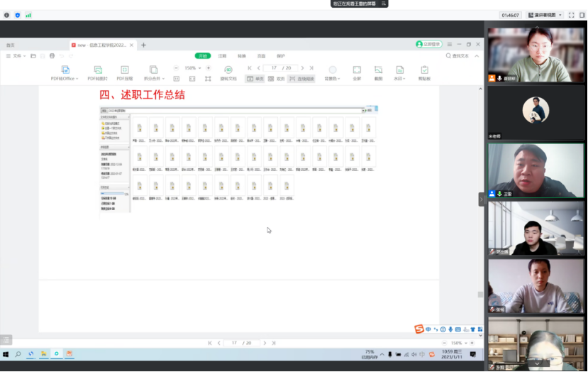Click the 旋转文档 rotate document icon
Screen dimensions: 588x372
point(228,70)
